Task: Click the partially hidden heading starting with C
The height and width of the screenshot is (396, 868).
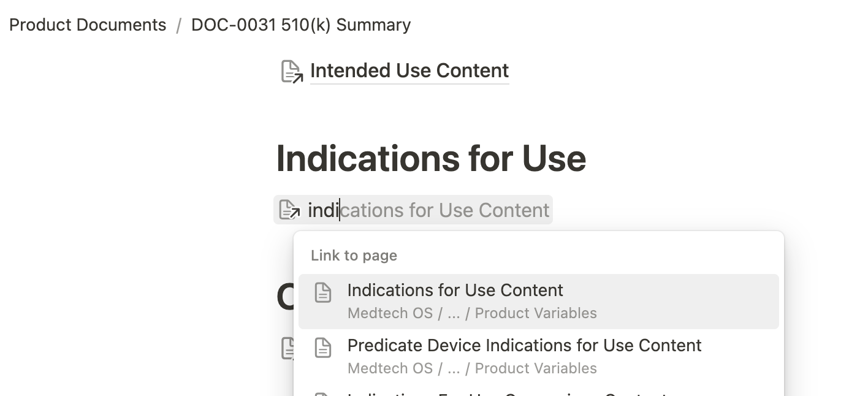Action: pyautogui.click(x=286, y=299)
